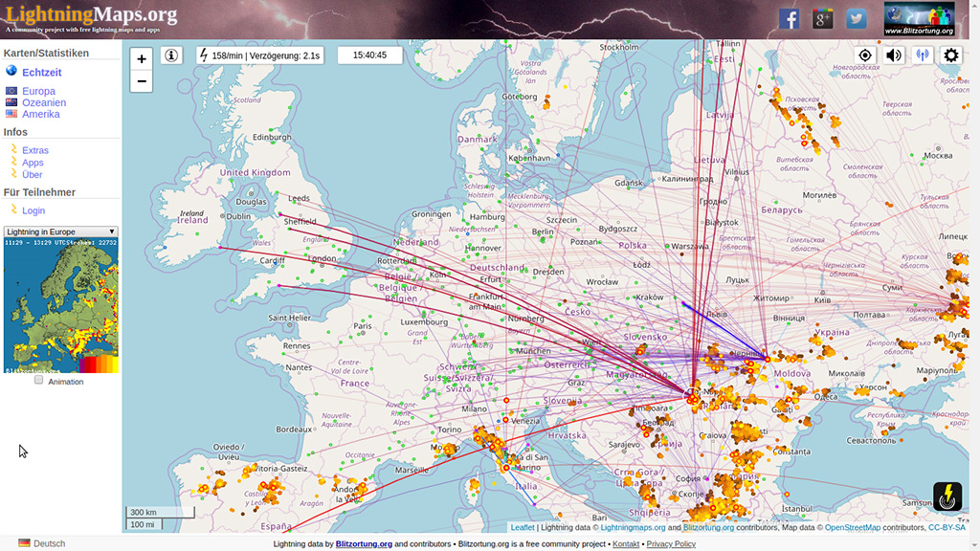Select Amerika in the sidebar menu
Viewport: 980px width, 551px height.
[40, 114]
